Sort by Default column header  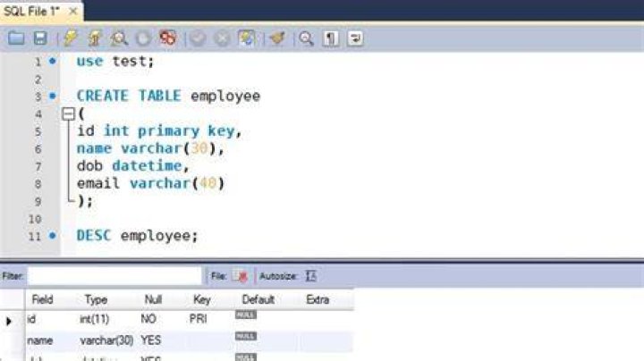point(258,299)
